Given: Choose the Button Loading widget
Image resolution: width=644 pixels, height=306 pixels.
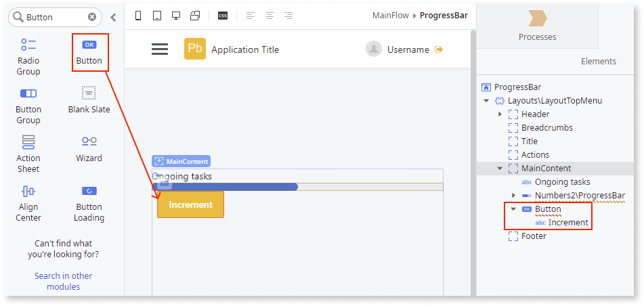Looking at the screenshot, I should coord(89,192).
